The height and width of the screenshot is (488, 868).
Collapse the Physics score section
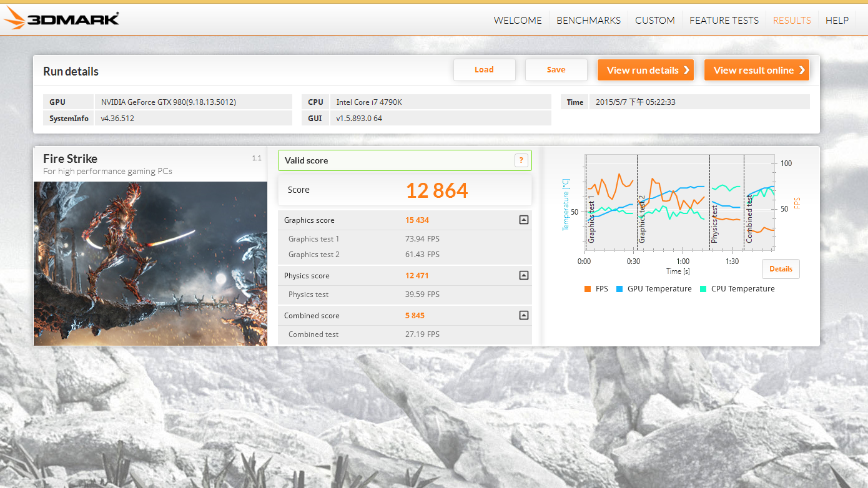(523, 275)
